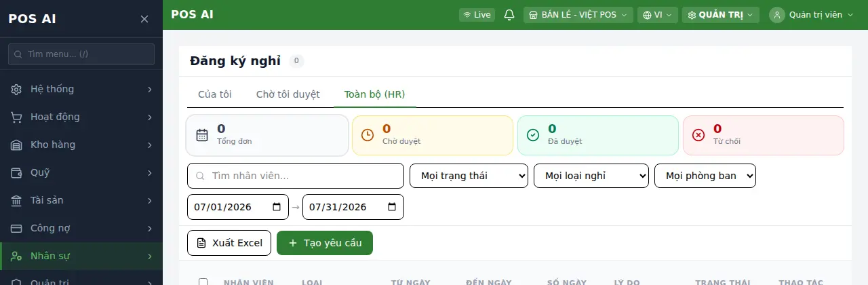Switch to the Của tôi tab
The height and width of the screenshot is (285, 868).
[x=215, y=94]
